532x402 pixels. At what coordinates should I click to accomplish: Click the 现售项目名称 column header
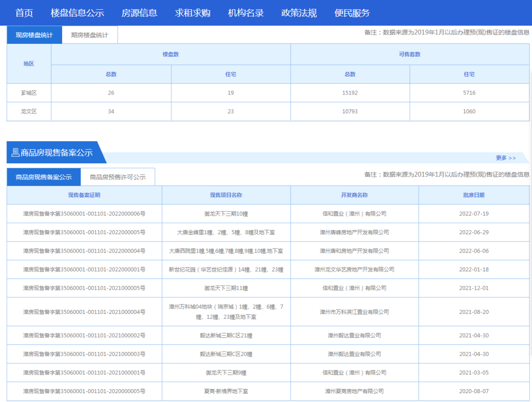click(226, 195)
